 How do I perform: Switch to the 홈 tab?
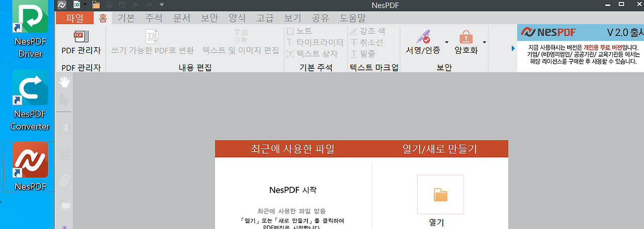coord(103,18)
